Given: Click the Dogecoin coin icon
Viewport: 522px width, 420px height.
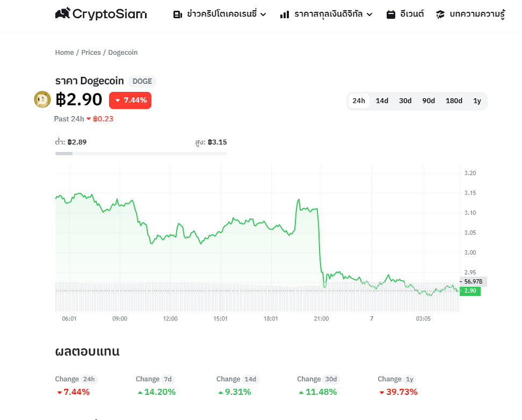Looking at the screenshot, I should [42, 99].
